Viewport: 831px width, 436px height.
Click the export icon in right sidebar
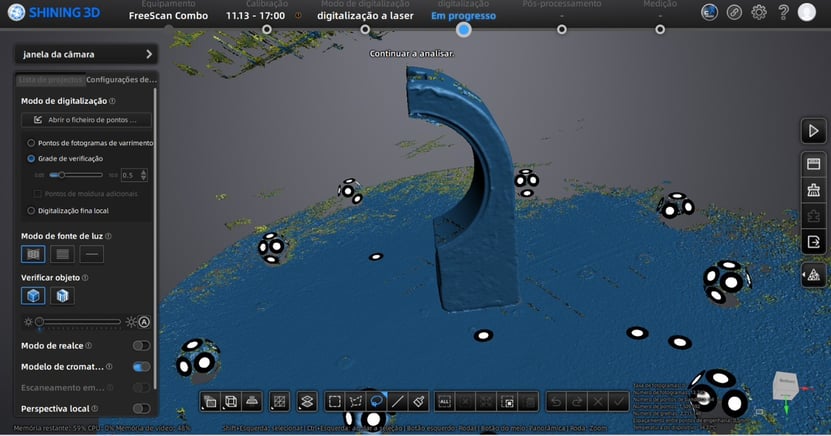point(812,241)
